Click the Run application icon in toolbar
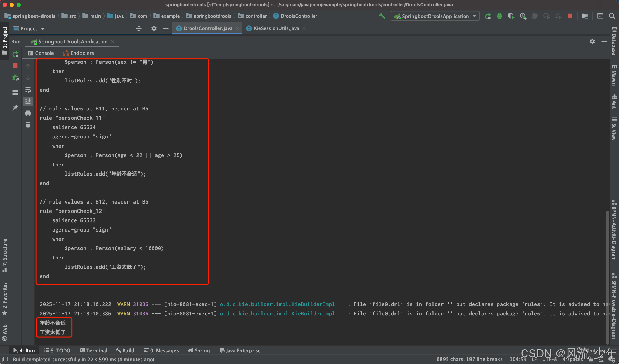This screenshot has width=619, height=364. coord(488,16)
